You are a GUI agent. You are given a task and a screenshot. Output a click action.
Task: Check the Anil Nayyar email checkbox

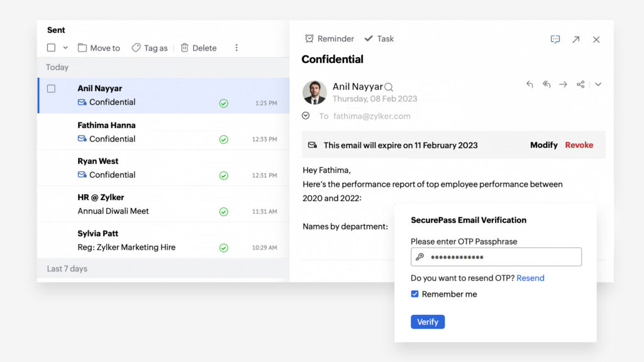pyautogui.click(x=52, y=89)
